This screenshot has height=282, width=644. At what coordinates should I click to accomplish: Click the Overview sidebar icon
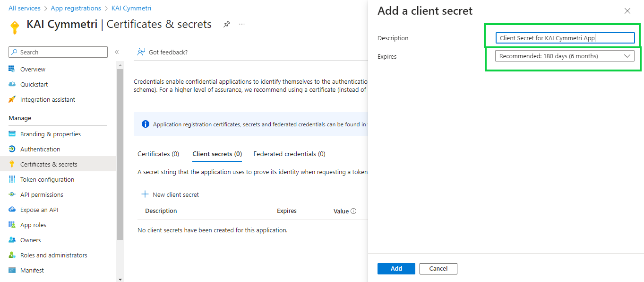pyautogui.click(x=12, y=69)
